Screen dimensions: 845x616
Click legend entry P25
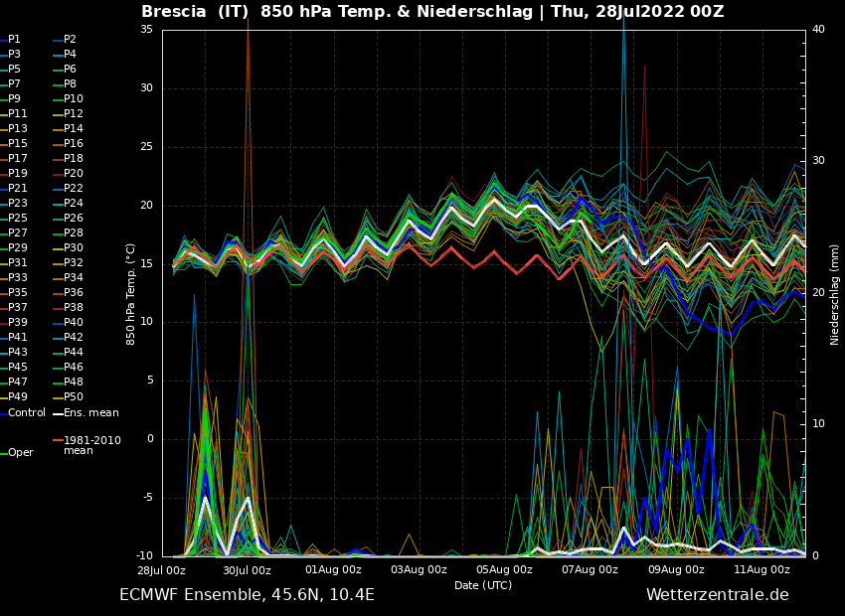[14, 218]
